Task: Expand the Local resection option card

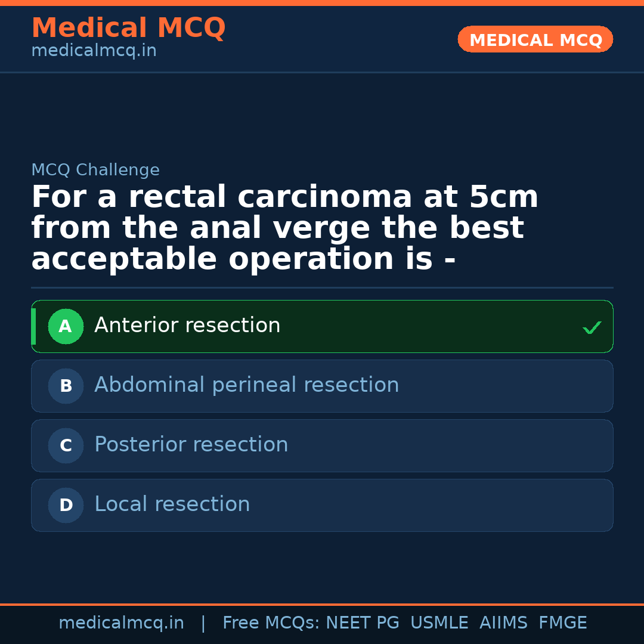Action: point(322,505)
